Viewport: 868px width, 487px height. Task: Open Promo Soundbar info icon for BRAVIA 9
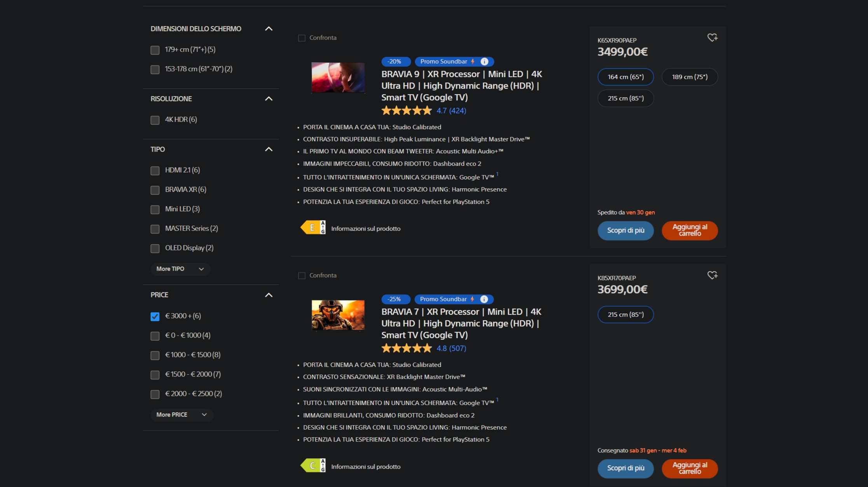[x=484, y=61]
